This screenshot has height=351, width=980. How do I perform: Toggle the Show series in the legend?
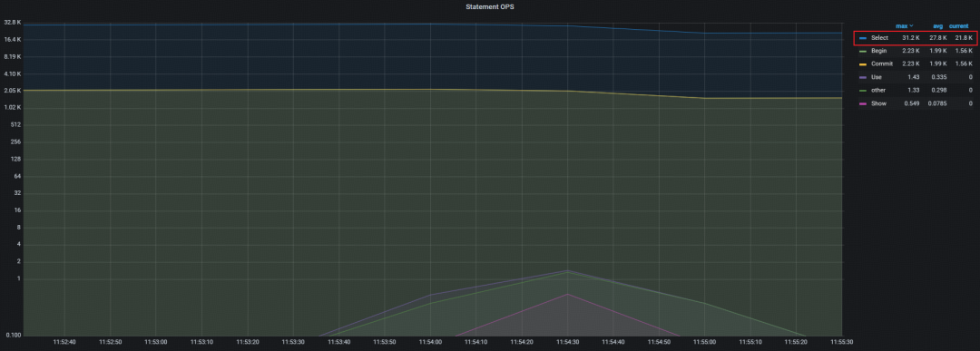tap(878, 103)
